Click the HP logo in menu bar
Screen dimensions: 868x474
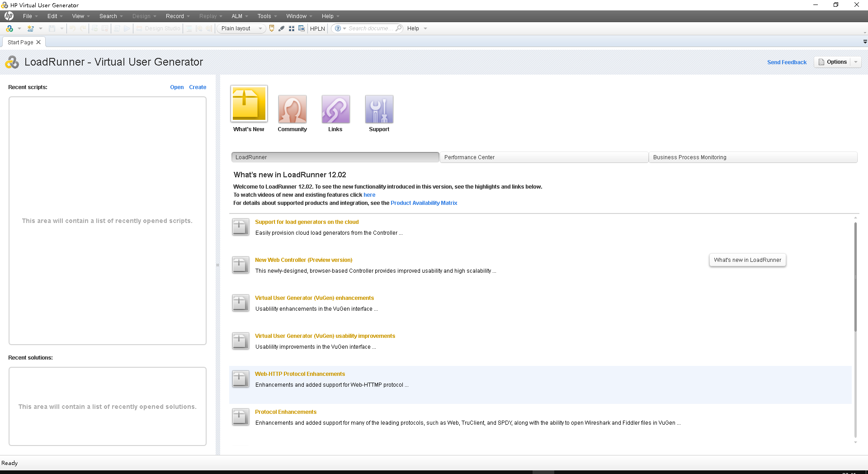pyautogui.click(x=9, y=16)
